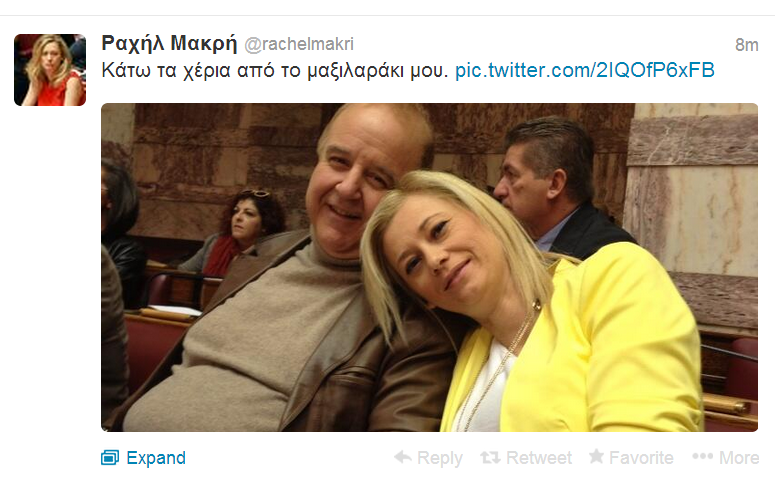
Task: Open the pic.twitter.com/2IQOfP6xFB link
Action: (x=585, y=70)
